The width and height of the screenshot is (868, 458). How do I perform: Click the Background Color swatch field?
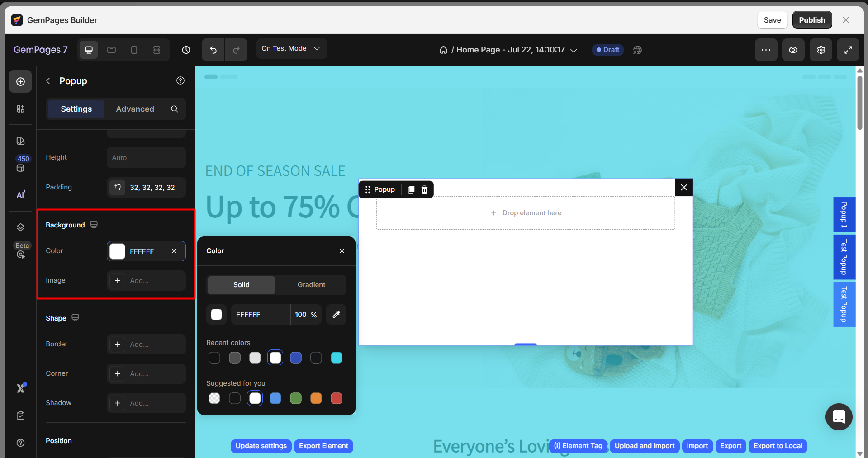pyautogui.click(x=146, y=251)
